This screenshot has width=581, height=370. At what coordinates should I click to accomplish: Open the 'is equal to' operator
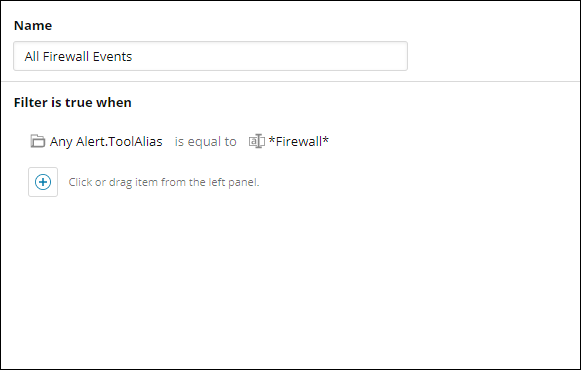(206, 141)
